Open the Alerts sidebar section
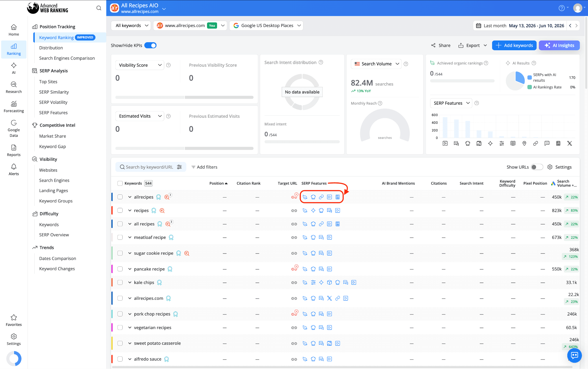 pyautogui.click(x=14, y=170)
